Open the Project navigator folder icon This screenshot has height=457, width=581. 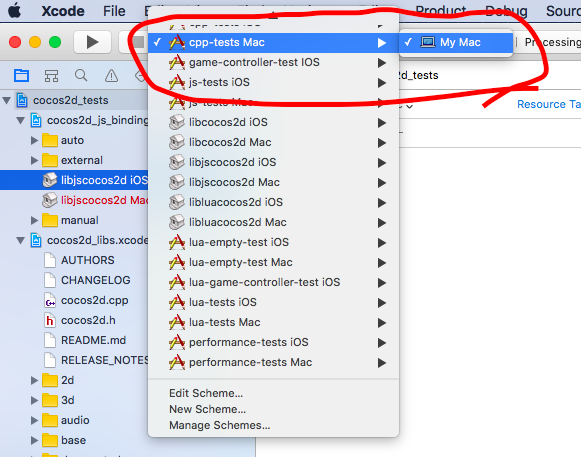tap(21, 76)
